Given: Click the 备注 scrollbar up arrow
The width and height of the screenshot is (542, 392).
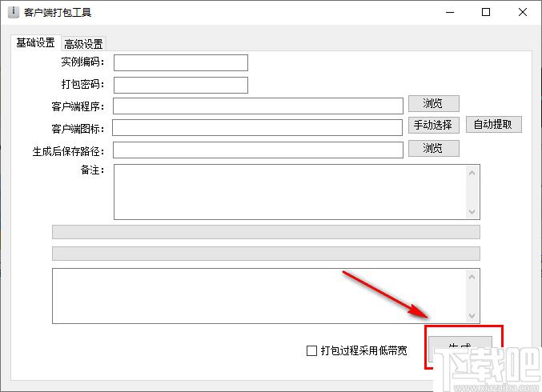Looking at the screenshot, I should tap(472, 171).
